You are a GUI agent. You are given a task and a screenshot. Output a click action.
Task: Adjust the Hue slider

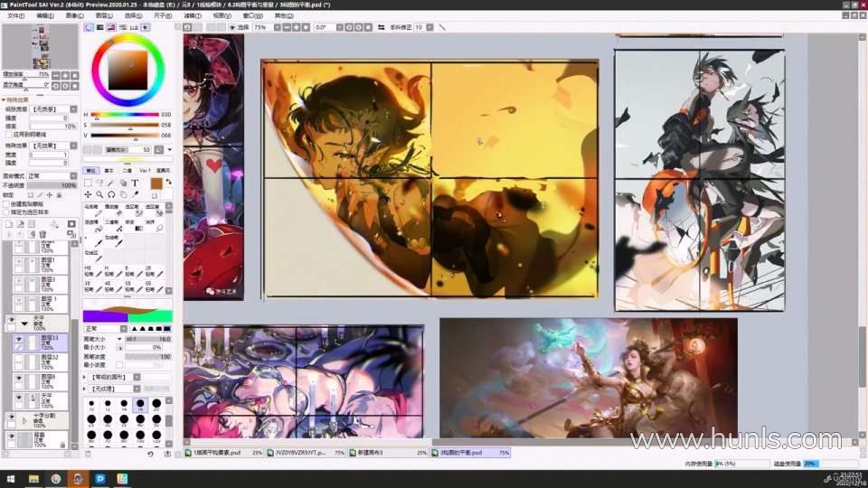click(125, 115)
